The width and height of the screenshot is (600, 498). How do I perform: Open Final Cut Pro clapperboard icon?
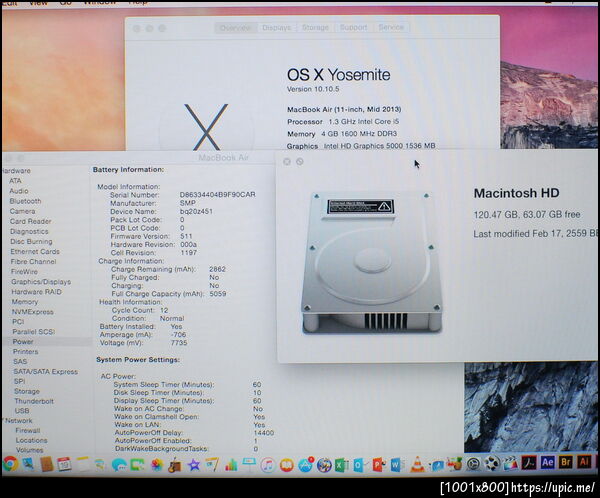(x=510, y=464)
